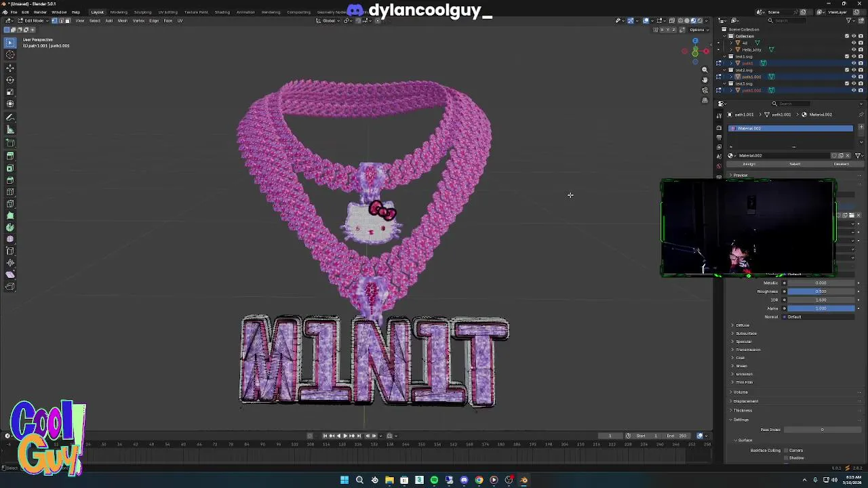
Task: Select the Scale tool in the left toolbar
Action: click(10, 92)
